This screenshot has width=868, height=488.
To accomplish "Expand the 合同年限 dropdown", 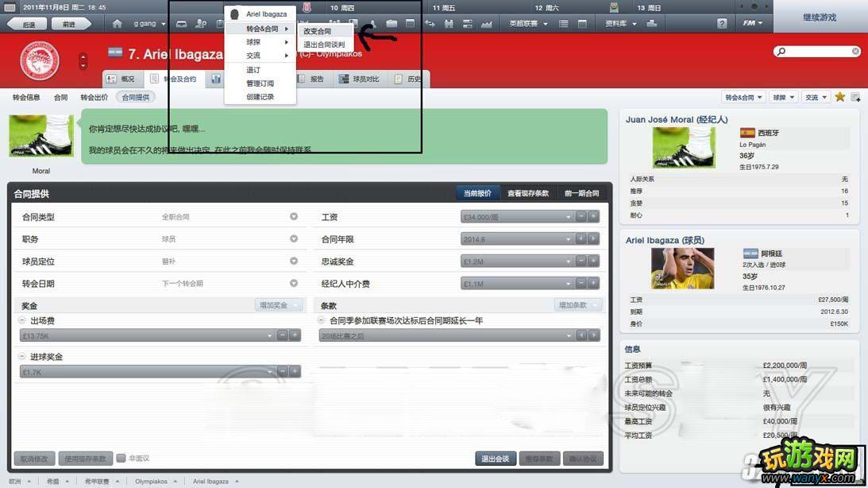I will (x=568, y=239).
